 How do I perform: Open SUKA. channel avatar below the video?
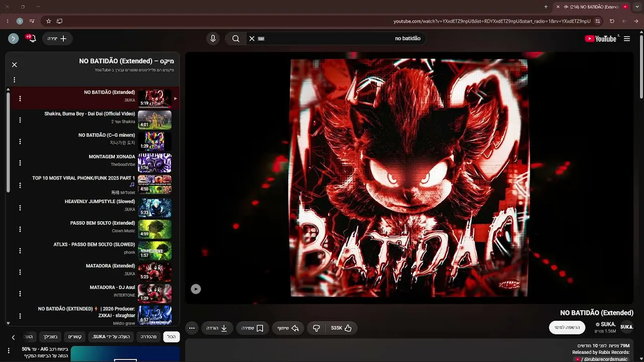click(626, 327)
